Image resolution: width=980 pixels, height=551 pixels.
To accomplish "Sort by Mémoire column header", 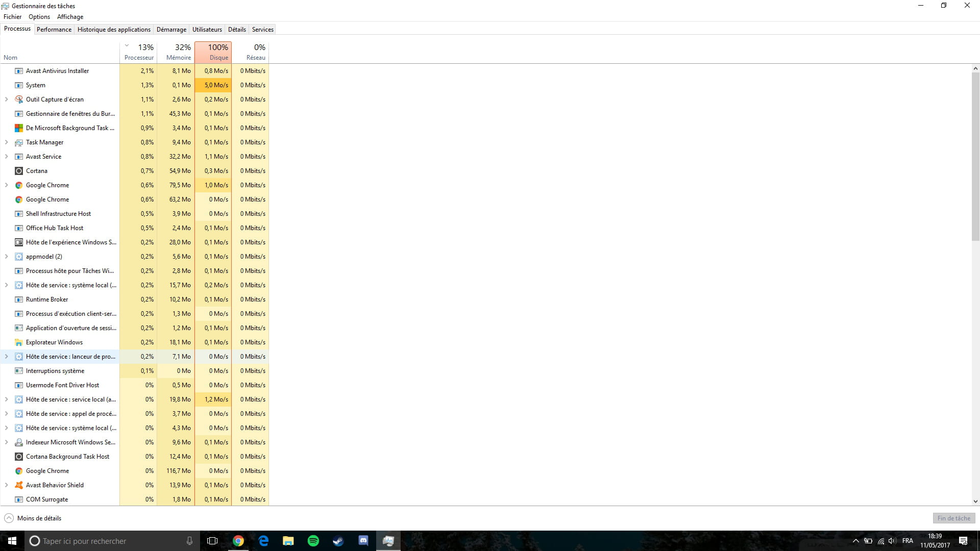I will [x=176, y=52].
